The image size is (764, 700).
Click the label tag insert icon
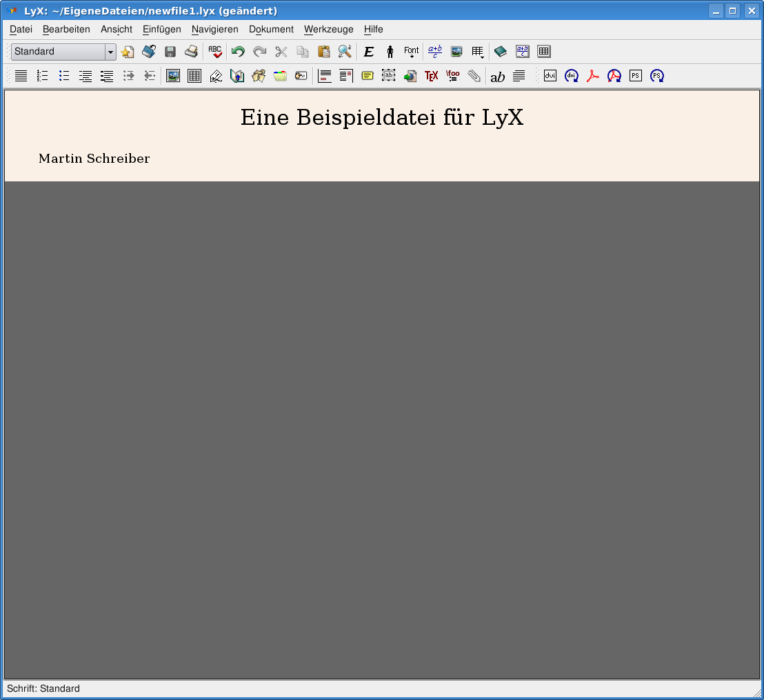(216, 76)
